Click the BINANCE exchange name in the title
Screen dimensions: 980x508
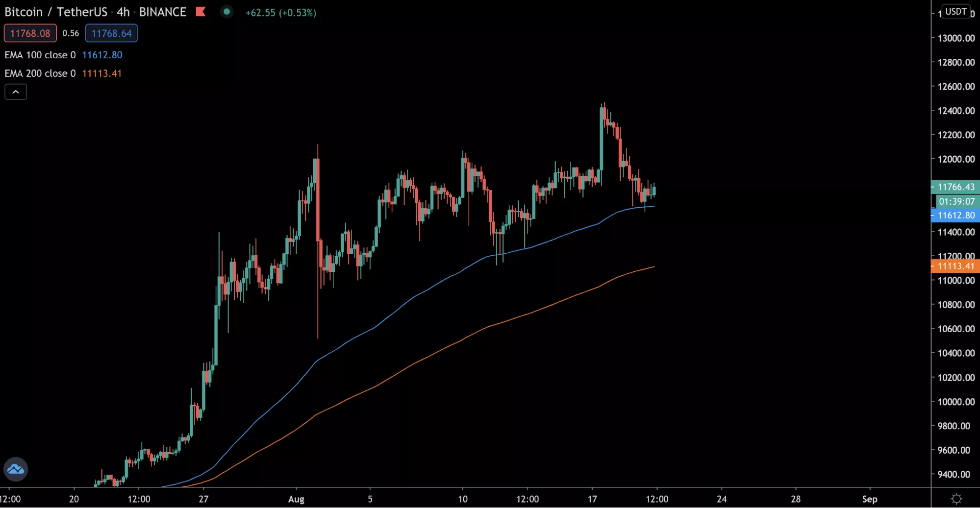[x=163, y=12]
